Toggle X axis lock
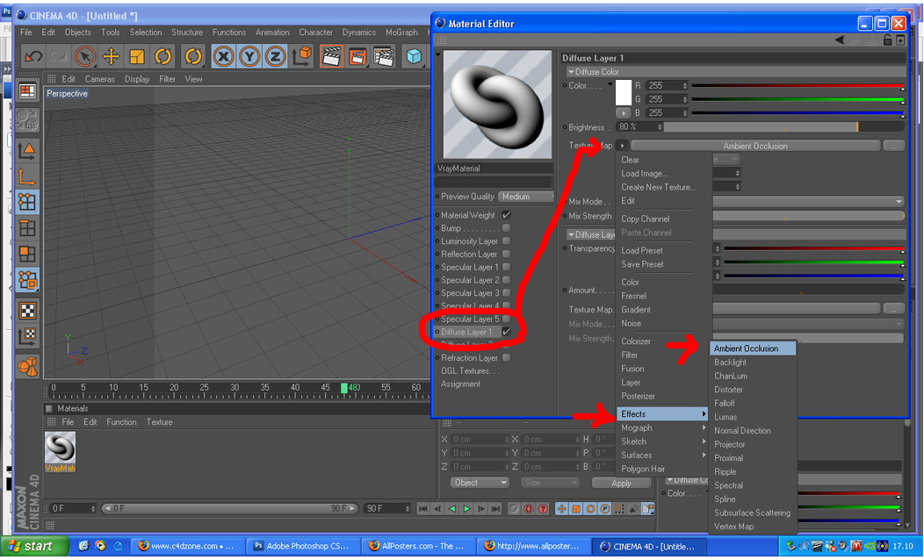Image resolution: width=924 pixels, height=560 pixels. tap(223, 56)
